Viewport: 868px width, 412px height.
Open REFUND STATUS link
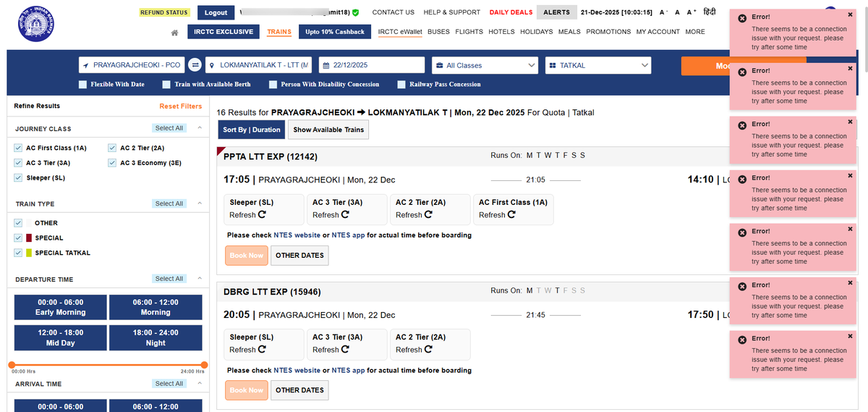pyautogui.click(x=164, y=12)
